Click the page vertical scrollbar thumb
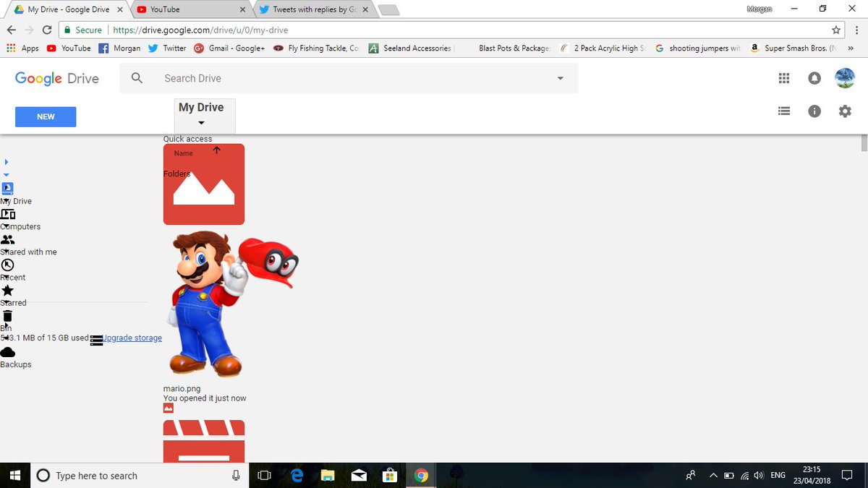This screenshot has width=868, height=488. point(864,143)
